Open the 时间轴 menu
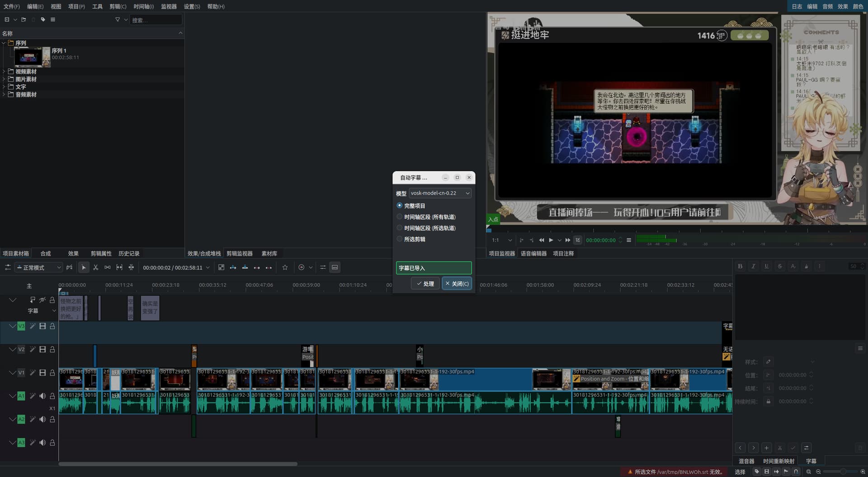Screen dimensions: 868x477 [144, 6]
